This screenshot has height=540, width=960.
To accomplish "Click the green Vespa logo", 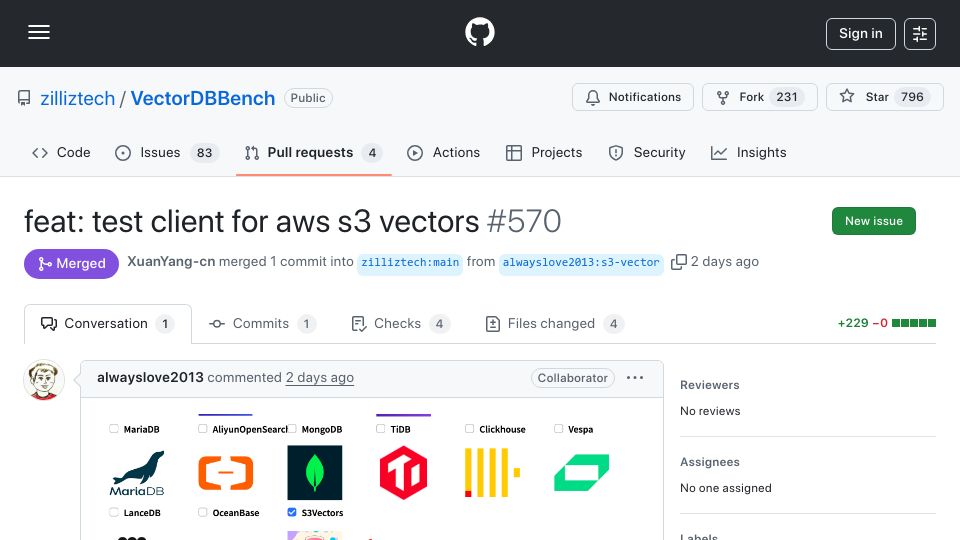I will 582,473.
